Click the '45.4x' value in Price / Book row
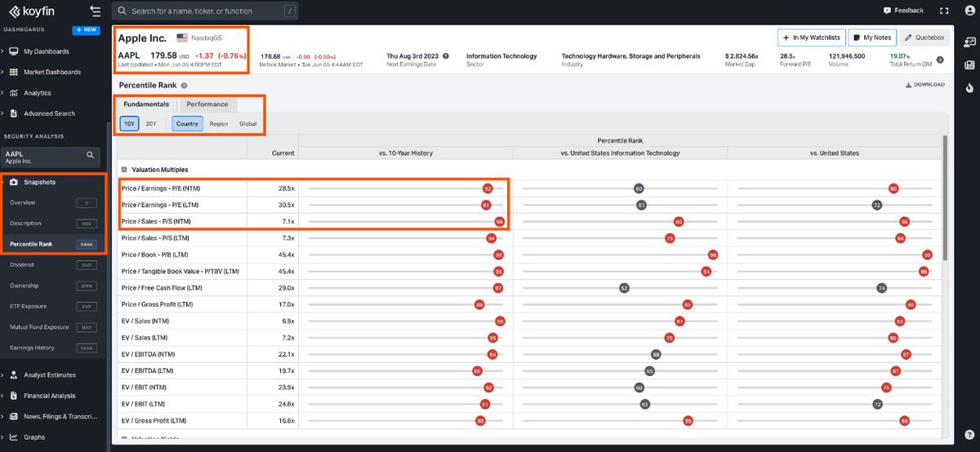Screen dimensions: 980x452 (286, 255)
